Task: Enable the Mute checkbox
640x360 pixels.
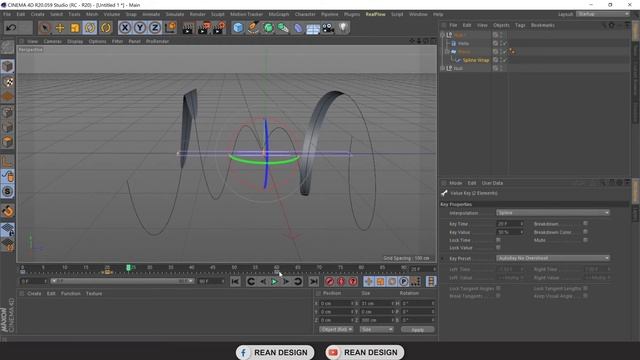Action: pos(585,240)
